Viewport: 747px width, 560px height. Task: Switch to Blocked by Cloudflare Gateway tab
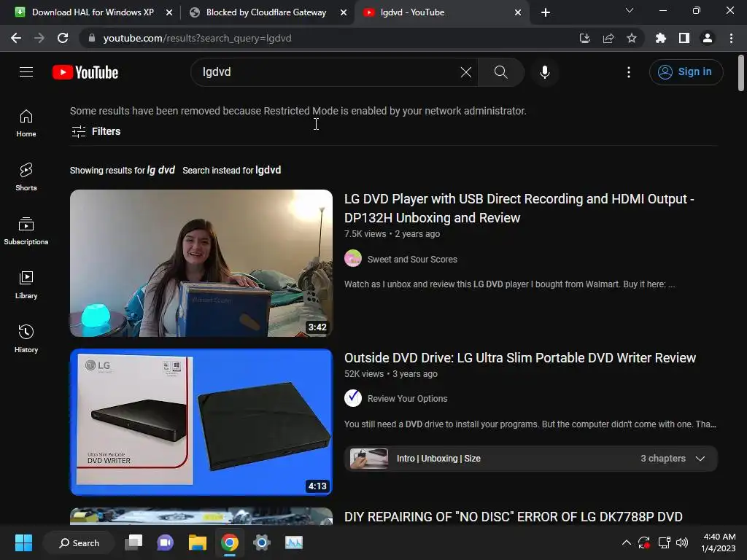pyautogui.click(x=266, y=12)
